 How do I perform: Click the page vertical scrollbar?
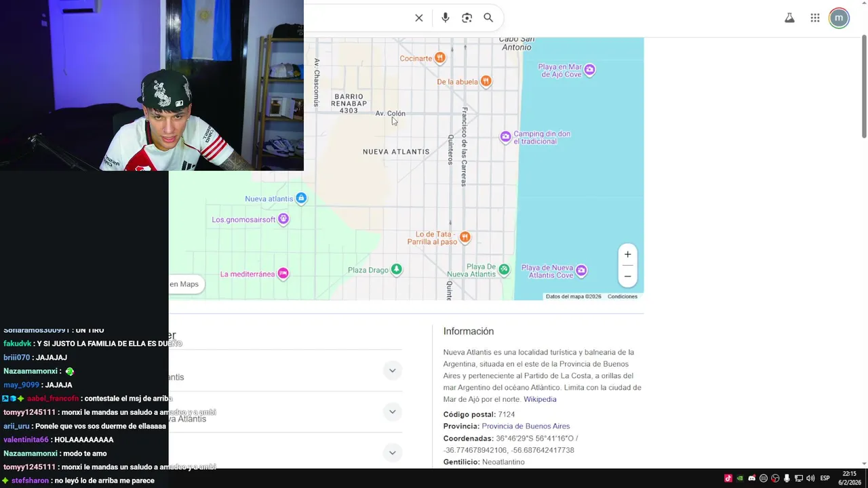pyautogui.click(x=864, y=87)
